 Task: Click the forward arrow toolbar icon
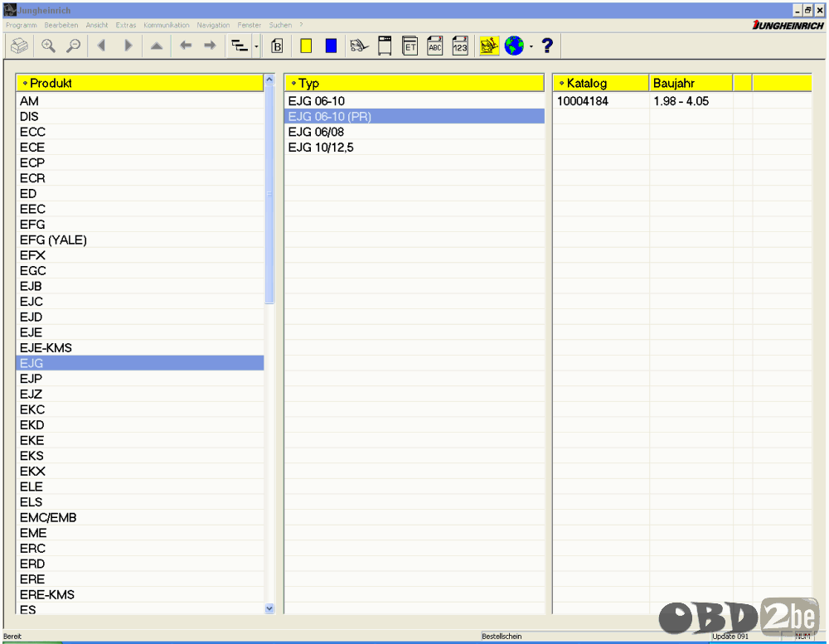pos(210,46)
